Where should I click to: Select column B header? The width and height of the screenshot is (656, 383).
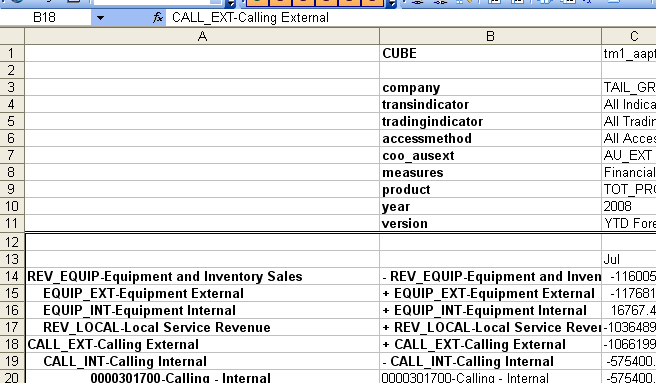pos(490,36)
